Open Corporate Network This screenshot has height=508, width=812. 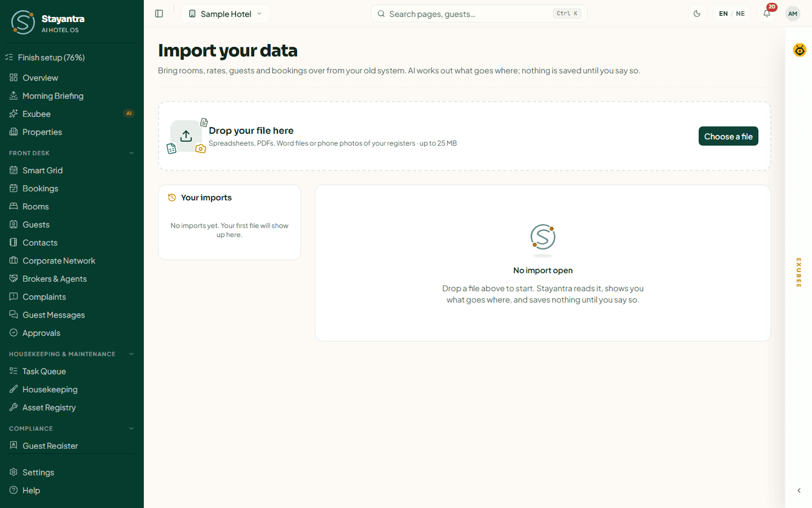click(72, 261)
